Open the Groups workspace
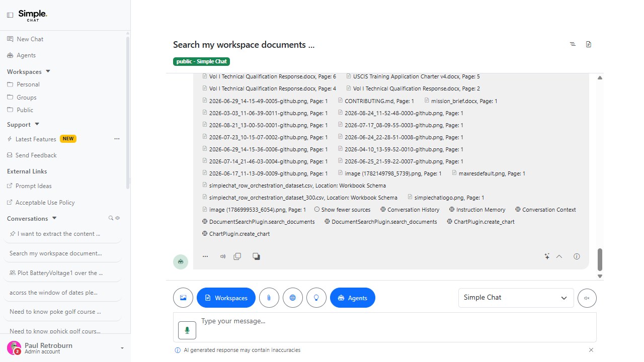The image size is (644, 362). [22, 98]
